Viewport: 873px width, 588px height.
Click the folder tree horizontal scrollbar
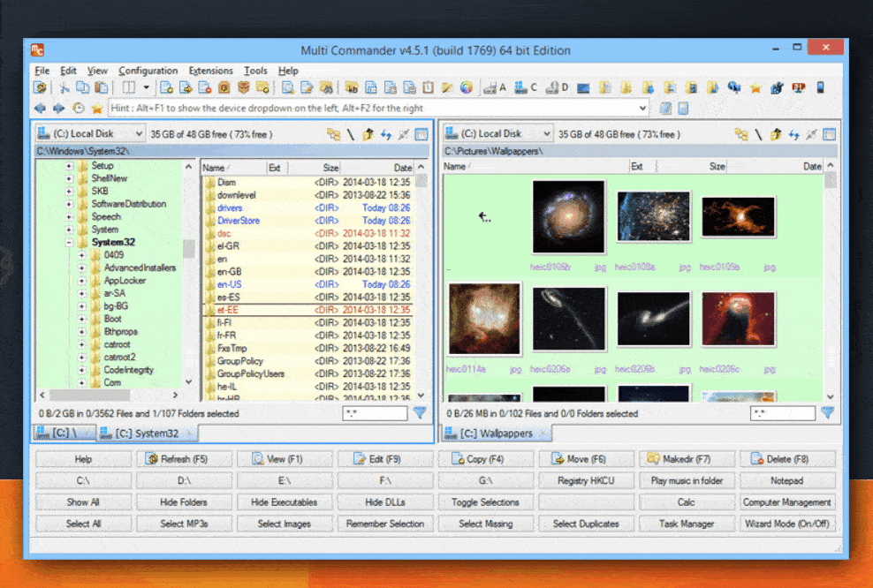click(x=110, y=395)
